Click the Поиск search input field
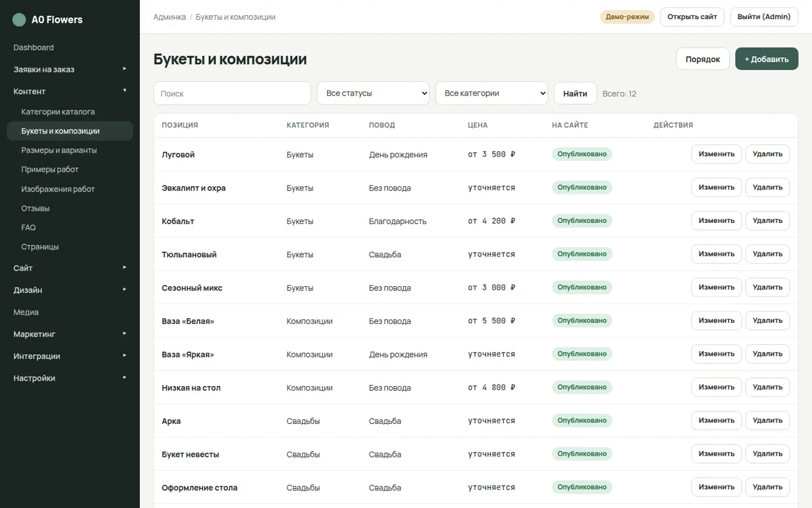 coord(232,93)
